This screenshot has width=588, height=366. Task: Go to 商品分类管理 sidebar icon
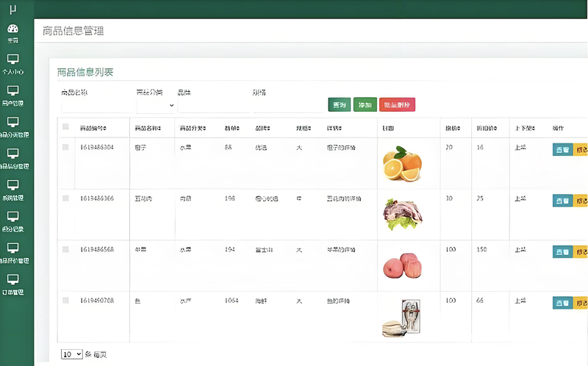click(12, 123)
